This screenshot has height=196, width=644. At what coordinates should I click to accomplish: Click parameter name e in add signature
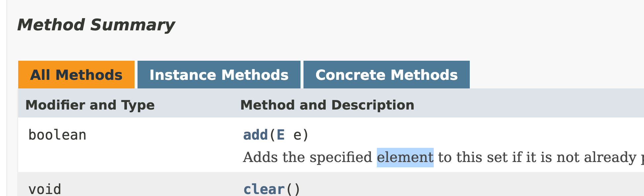coord(297,135)
